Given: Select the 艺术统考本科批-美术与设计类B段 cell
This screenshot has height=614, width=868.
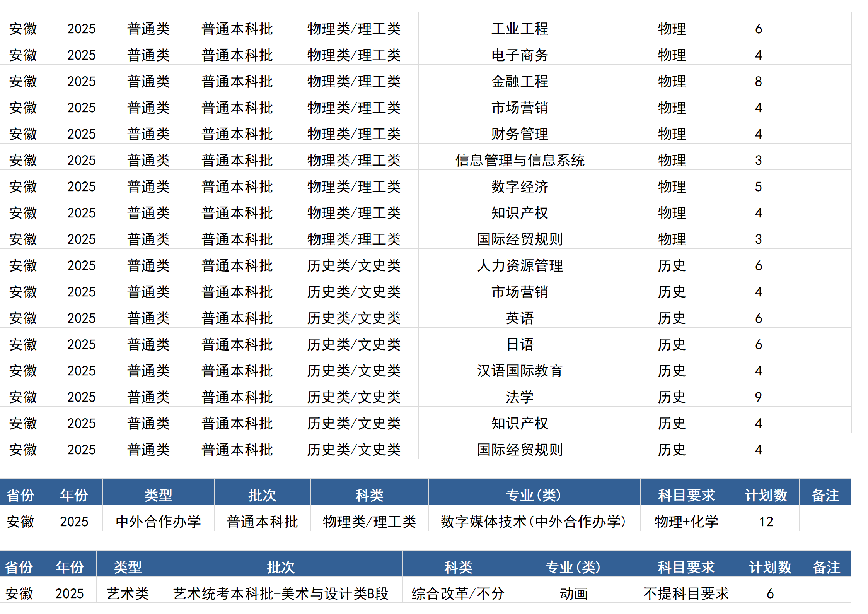Looking at the screenshot, I should tap(281, 593).
